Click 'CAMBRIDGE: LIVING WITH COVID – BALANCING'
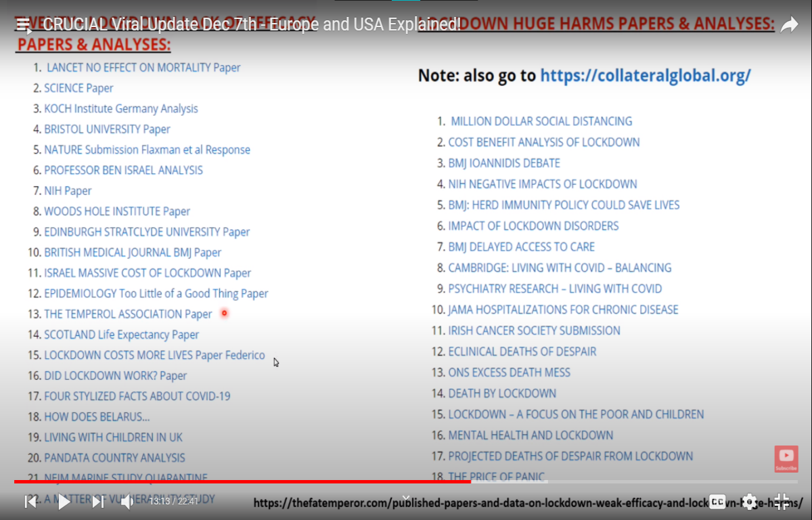 (560, 268)
